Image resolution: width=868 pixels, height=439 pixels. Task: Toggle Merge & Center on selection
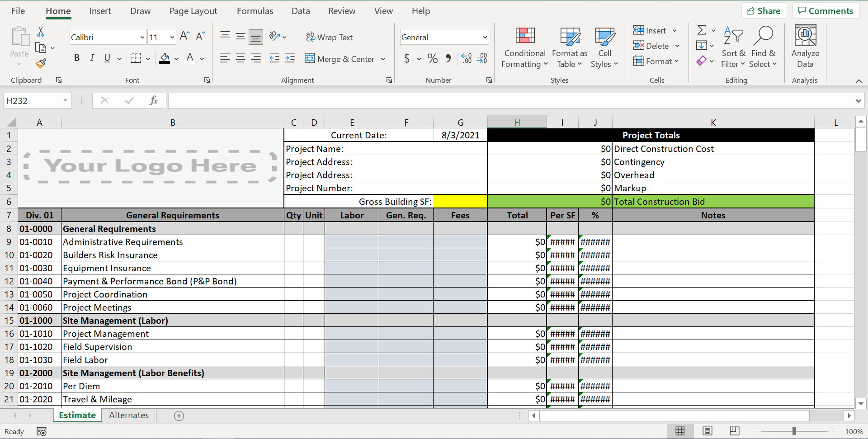click(340, 59)
